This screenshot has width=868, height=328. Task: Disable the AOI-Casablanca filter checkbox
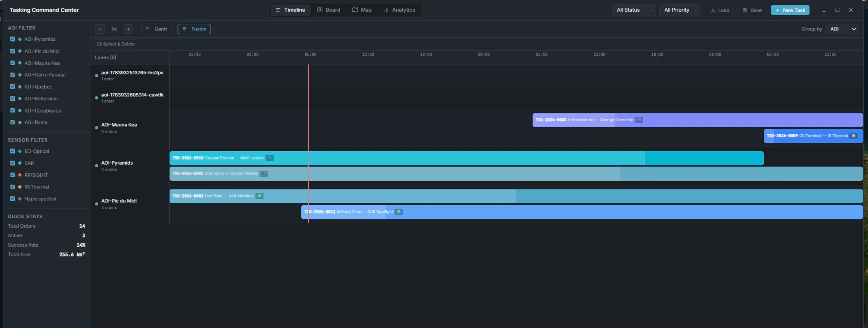pyautogui.click(x=13, y=111)
